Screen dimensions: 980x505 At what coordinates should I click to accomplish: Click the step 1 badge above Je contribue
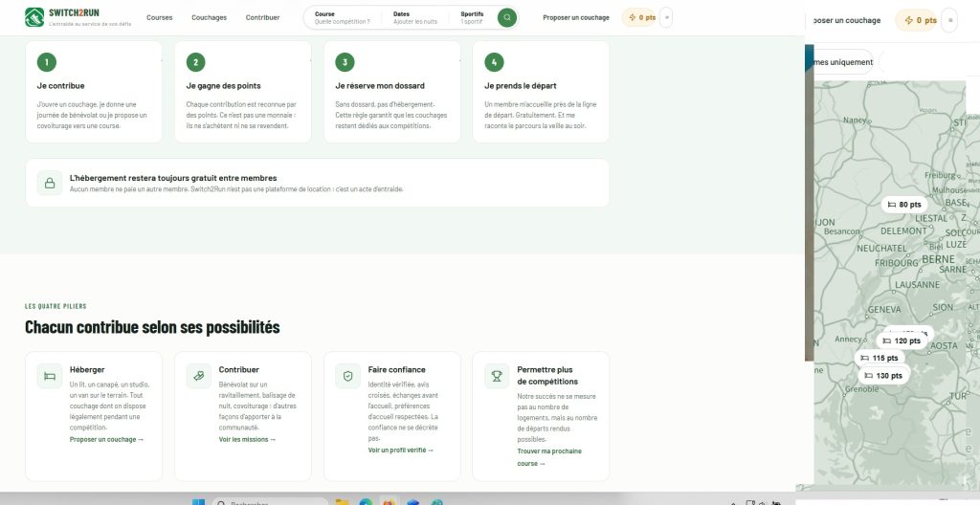pos(46,62)
